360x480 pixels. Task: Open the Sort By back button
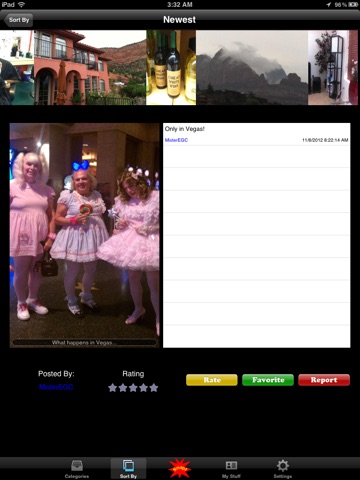click(x=18, y=20)
